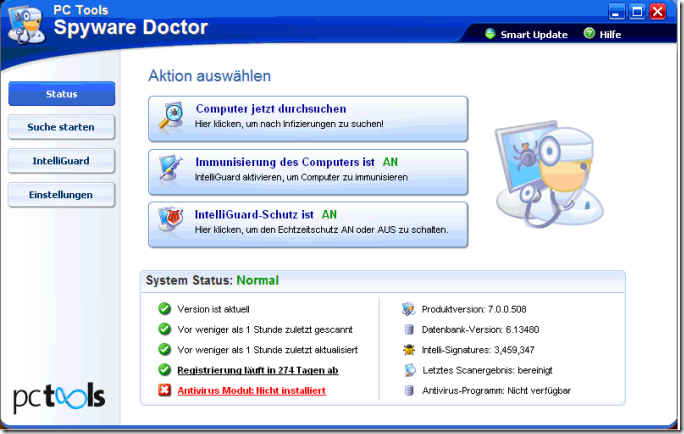The height and width of the screenshot is (434, 684).
Task: Click the large doctor mascot illustration
Action: coord(549,173)
